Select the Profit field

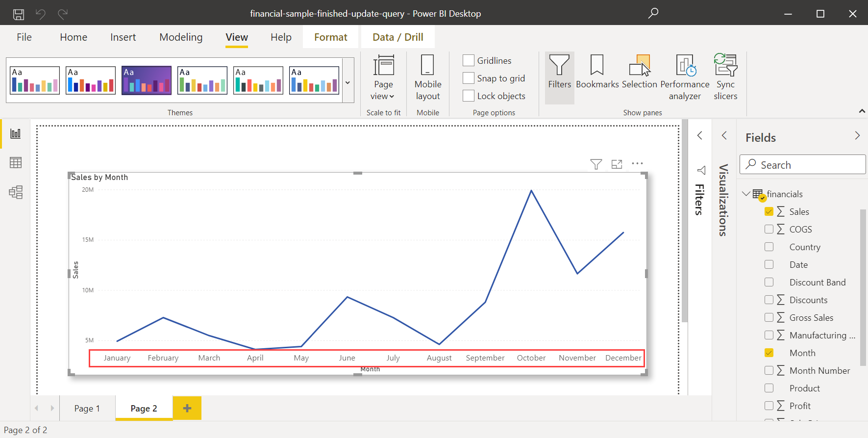click(800, 406)
